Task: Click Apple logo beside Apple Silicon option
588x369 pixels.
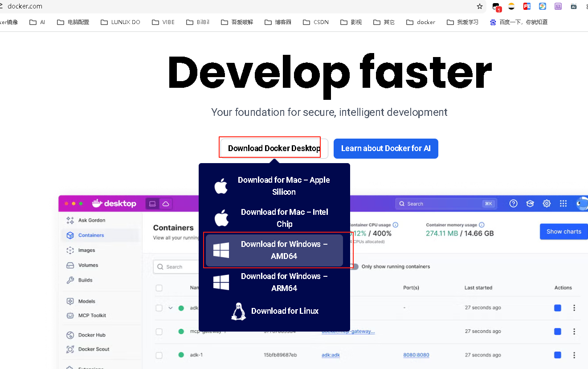Action: click(x=221, y=186)
